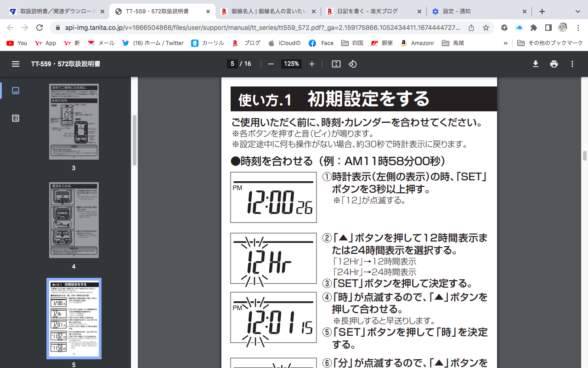Click the PDF page number field
The height and width of the screenshot is (368, 588).
(x=232, y=64)
